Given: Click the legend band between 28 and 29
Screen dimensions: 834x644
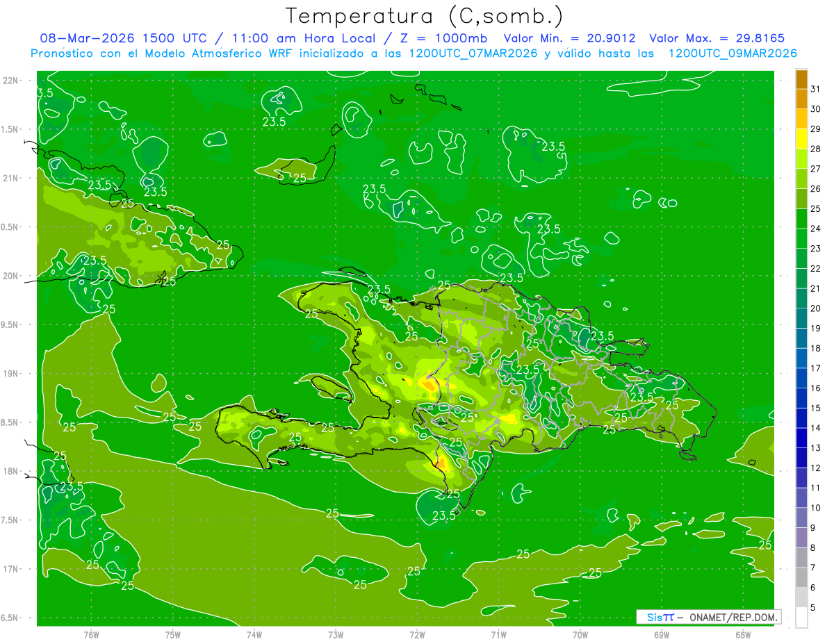Looking at the screenshot, I should (x=801, y=139).
